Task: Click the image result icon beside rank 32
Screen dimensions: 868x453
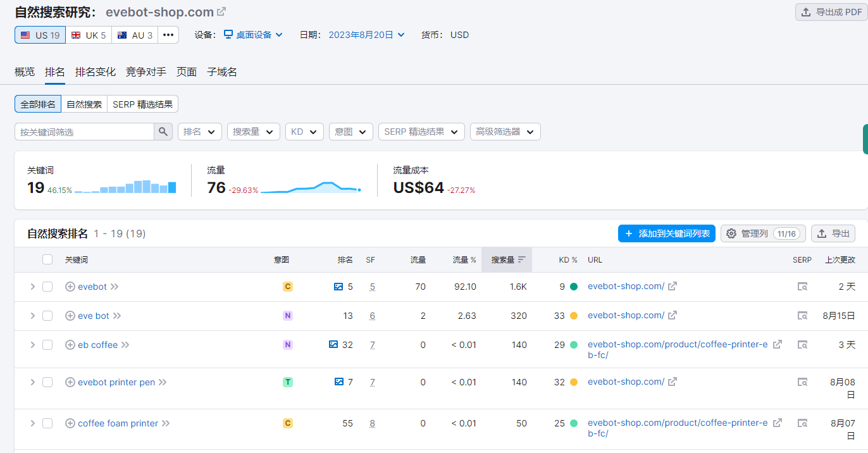Action: 333,345
